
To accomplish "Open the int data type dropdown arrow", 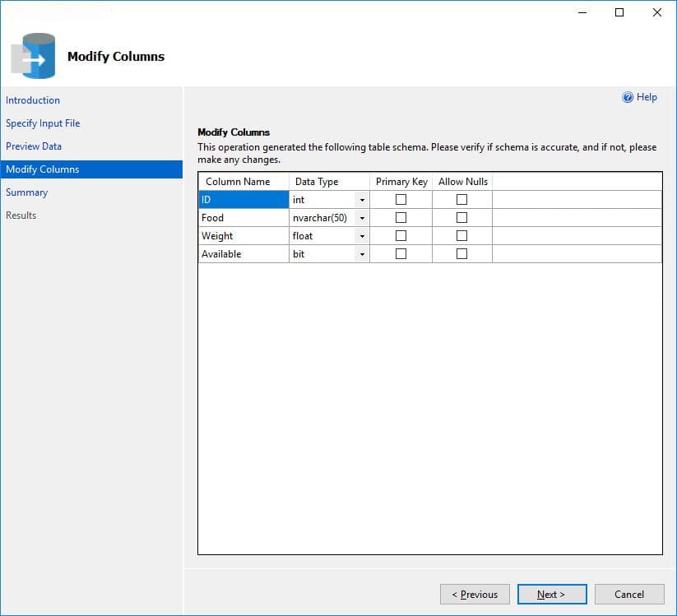I will coord(362,200).
